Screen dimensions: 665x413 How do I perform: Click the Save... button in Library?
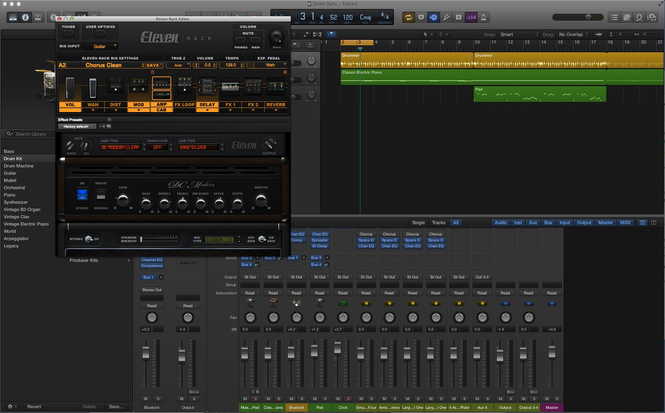(x=116, y=406)
